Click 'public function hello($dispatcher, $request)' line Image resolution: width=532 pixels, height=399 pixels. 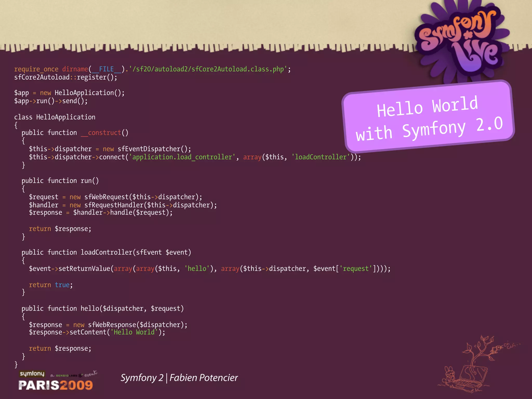103,309
